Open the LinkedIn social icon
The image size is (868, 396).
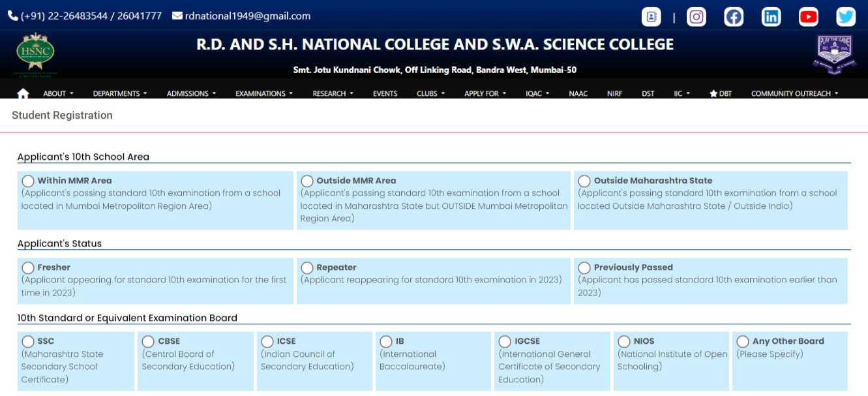pos(771,17)
